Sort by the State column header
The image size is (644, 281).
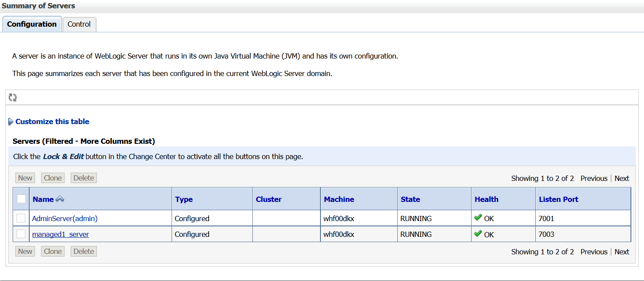point(410,199)
